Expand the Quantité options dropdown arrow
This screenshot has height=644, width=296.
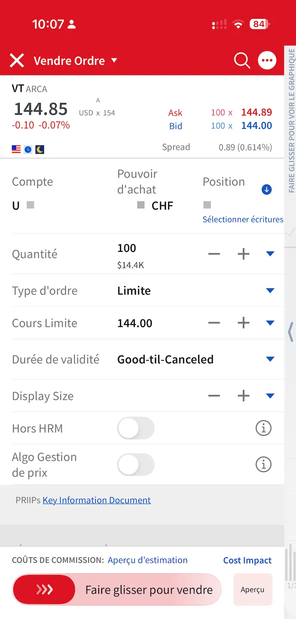click(270, 253)
